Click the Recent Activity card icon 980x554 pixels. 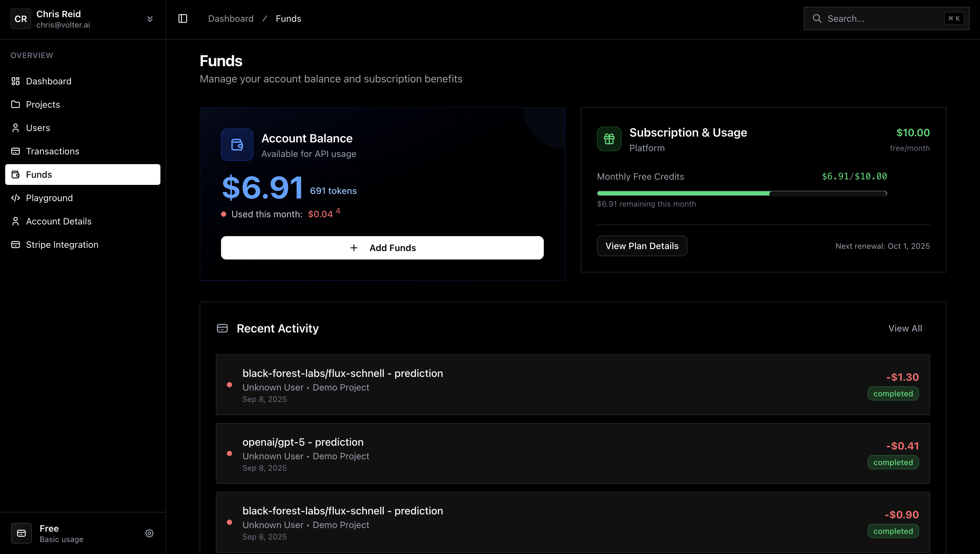[222, 328]
